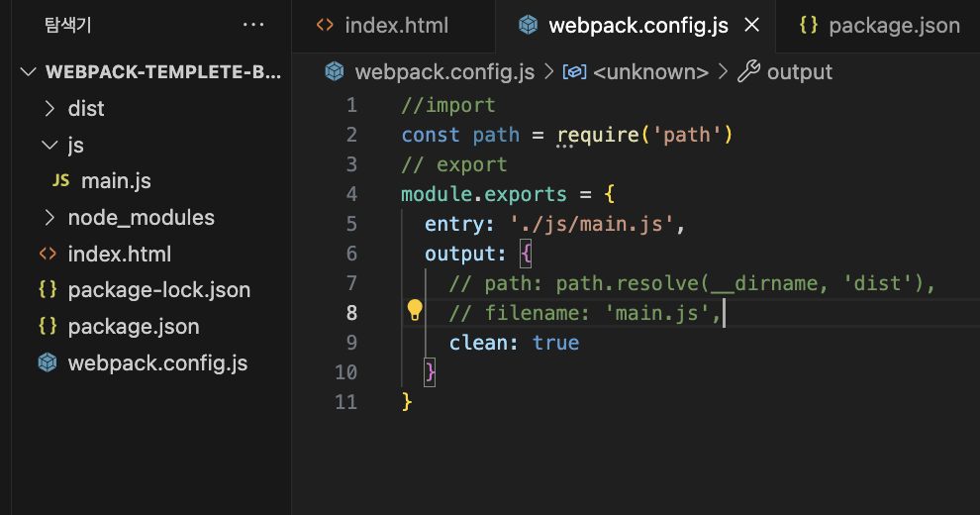Click the HTML icon on the index.html tab

click(325, 25)
